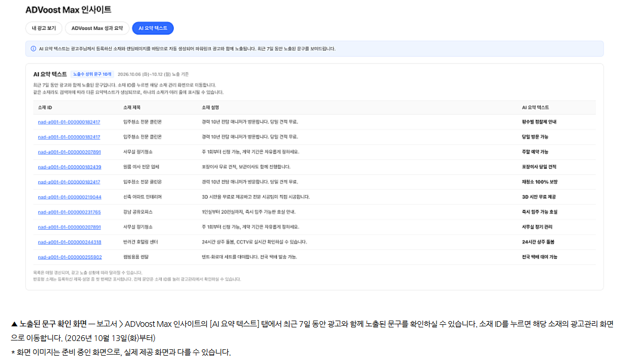Click the '소재 설명' column header
This screenshot has height=364, width=637.
click(x=210, y=107)
